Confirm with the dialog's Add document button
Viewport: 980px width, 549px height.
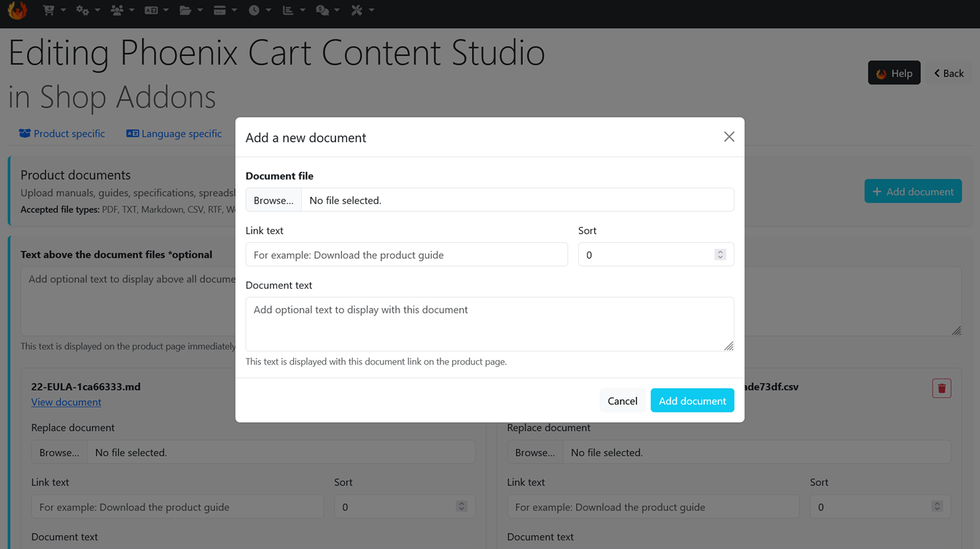(693, 400)
